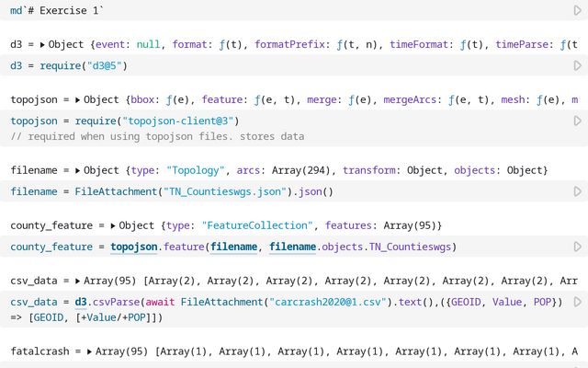Screen dimensions: 588x368
Task: Run the county_feature cell
Action: [577, 247]
